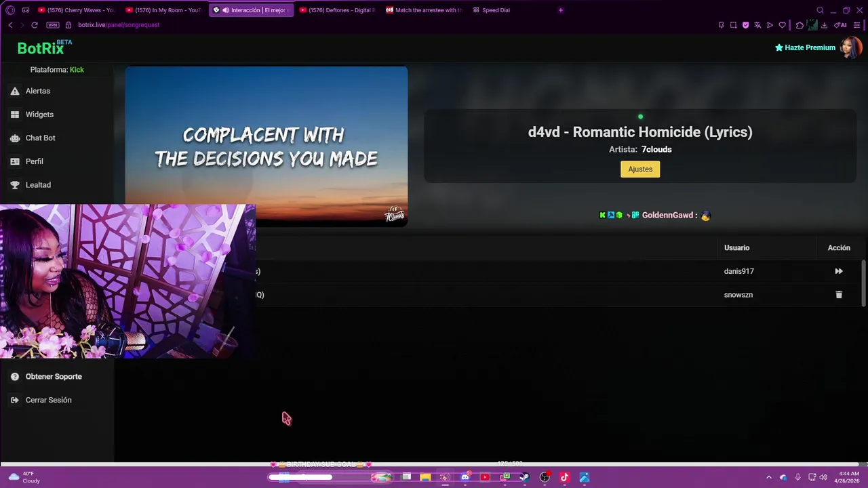
Task: Open File Explorer from the taskbar
Action: point(425,477)
